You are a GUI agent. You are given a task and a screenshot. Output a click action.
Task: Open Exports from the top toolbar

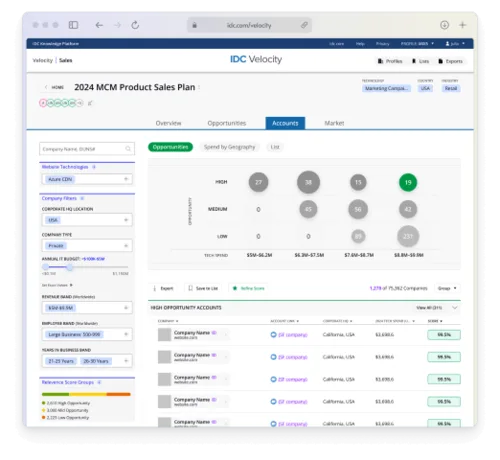pyautogui.click(x=450, y=61)
